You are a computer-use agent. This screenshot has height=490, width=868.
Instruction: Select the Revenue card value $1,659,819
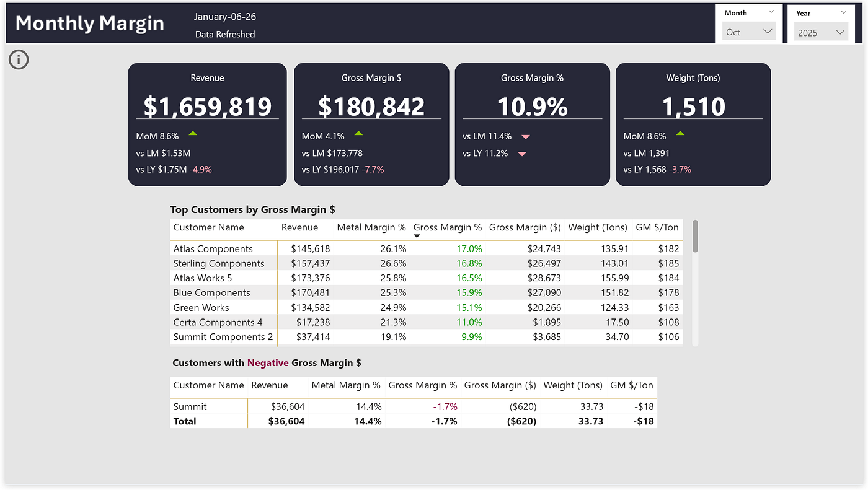pyautogui.click(x=208, y=107)
